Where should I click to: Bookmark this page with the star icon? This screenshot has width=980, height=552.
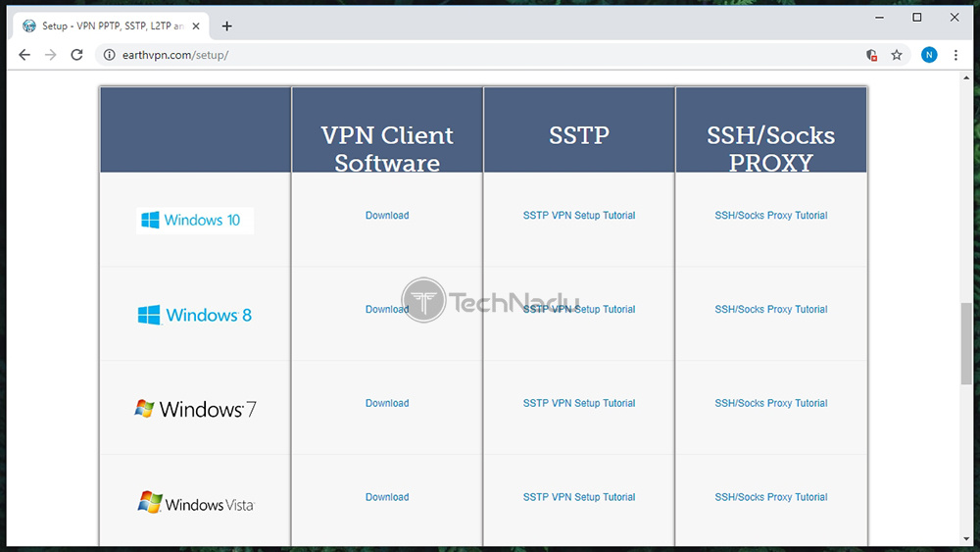tap(897, 55)
